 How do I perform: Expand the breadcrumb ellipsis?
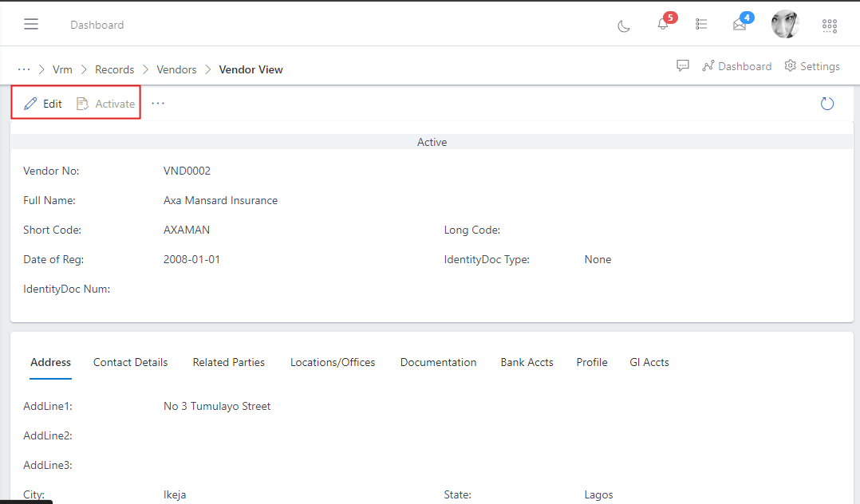[24, 69]
